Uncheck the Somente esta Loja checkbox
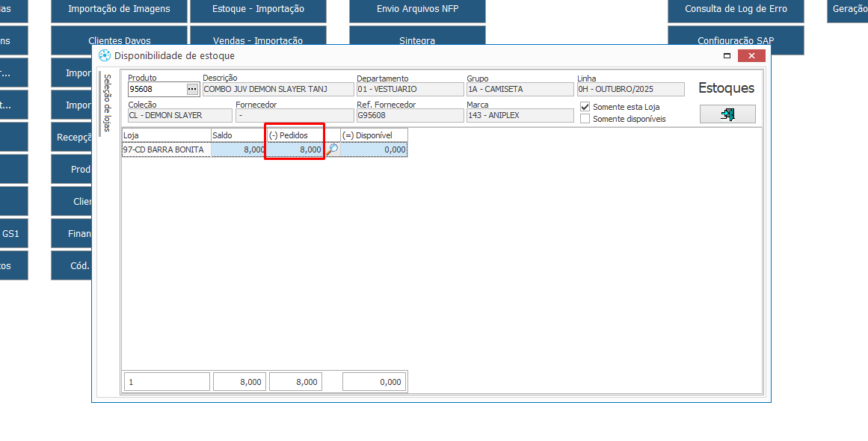Image resolution: width=868 pixels, height=441 pixels. coord(585,107)
